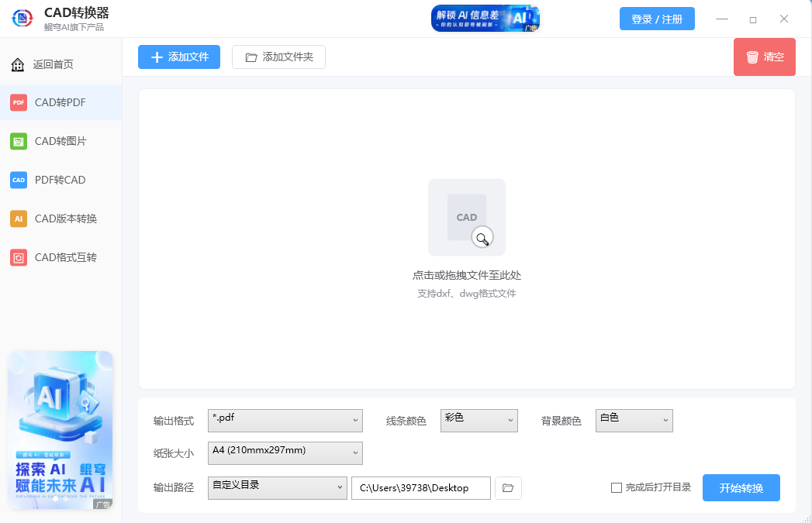Click the drag-and-drop file area

point(466,232)
